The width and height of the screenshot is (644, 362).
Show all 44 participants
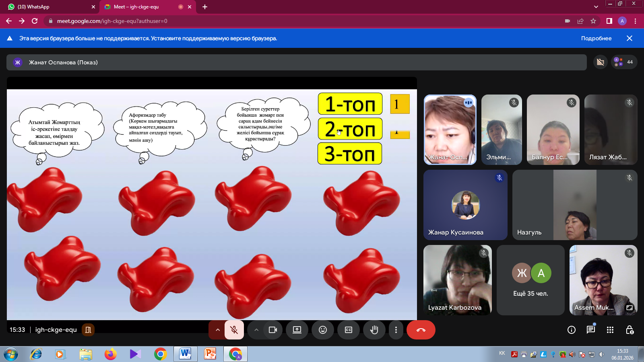pyautogui.click(x=624, y=62)
